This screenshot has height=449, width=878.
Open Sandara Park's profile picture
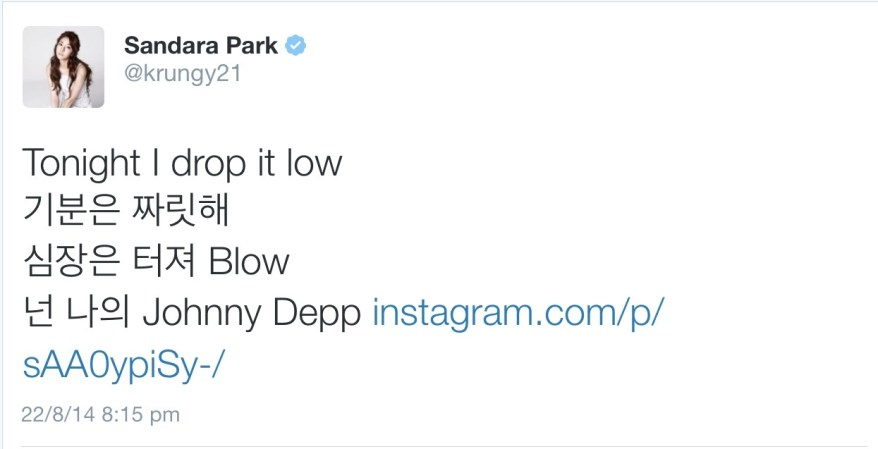(x=63, y=67)
